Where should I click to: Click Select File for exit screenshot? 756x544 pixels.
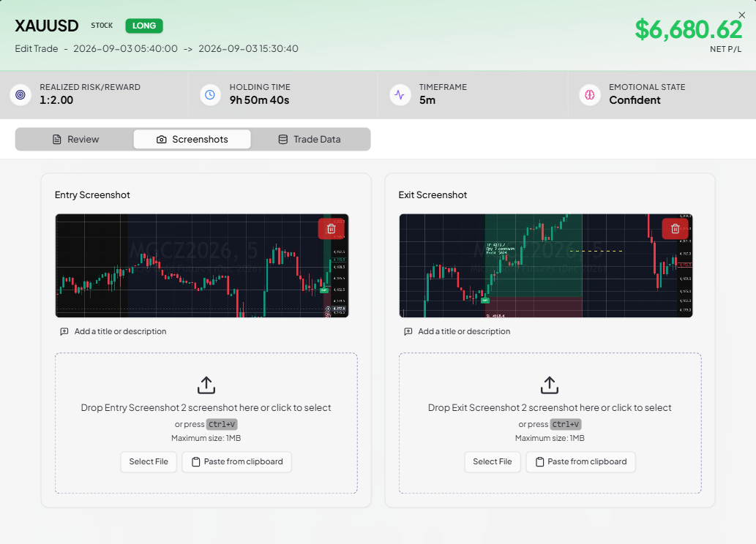pos(493,461)
